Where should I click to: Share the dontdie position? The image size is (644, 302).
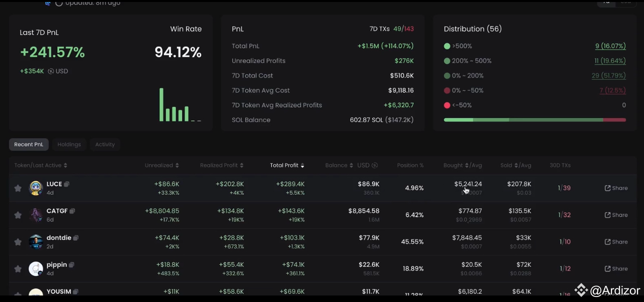[616, 241]
